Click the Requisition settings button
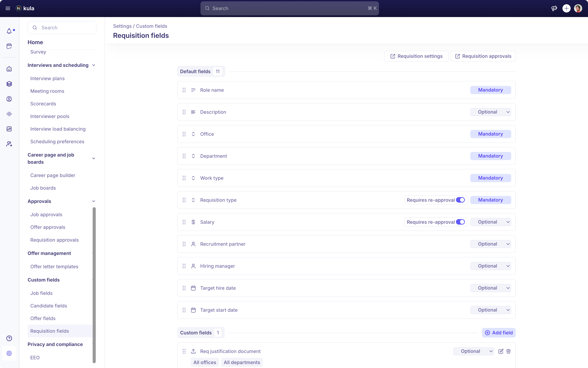The width and height of the screenshot is (588, 368). [x=416, y=56]
